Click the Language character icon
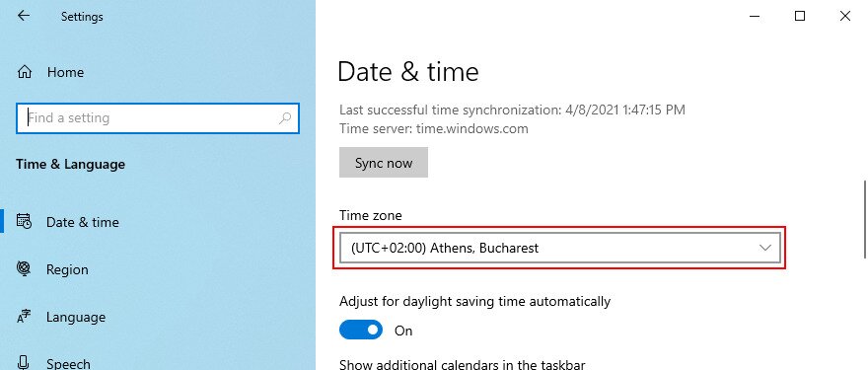Screen dimensions: 868x370 pyautogui.click(x=25, y=317)
